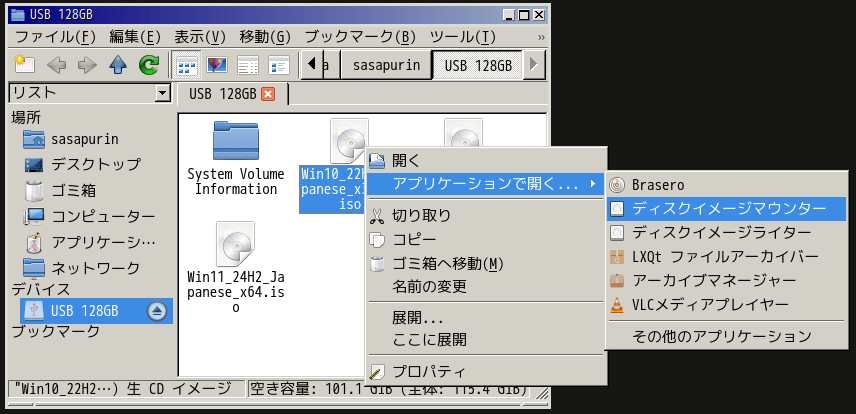This screenshot has width=856, height=414.
Task: Click the status bar 生 CD イメージ text
Action: pyautogui.click(x=179, y=389)
